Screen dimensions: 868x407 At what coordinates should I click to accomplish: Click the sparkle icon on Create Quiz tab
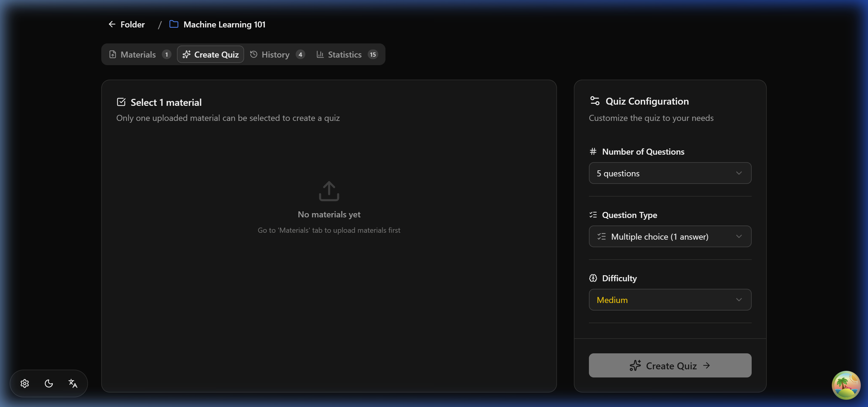click(187, 54)
